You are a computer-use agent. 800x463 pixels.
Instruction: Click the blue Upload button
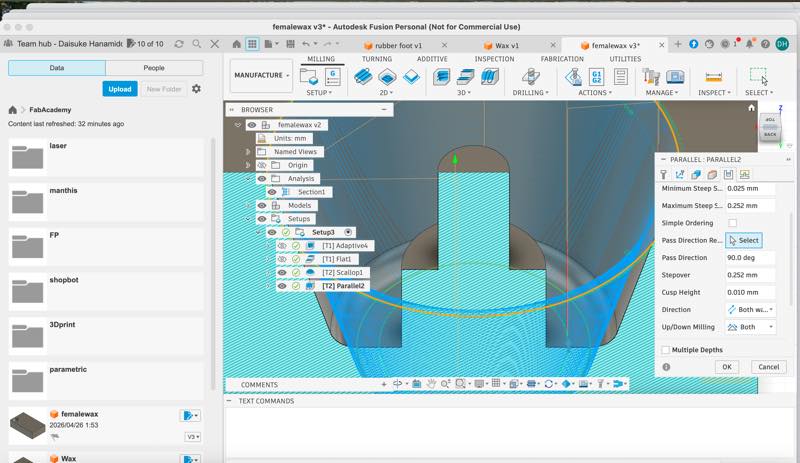point(120,89)
